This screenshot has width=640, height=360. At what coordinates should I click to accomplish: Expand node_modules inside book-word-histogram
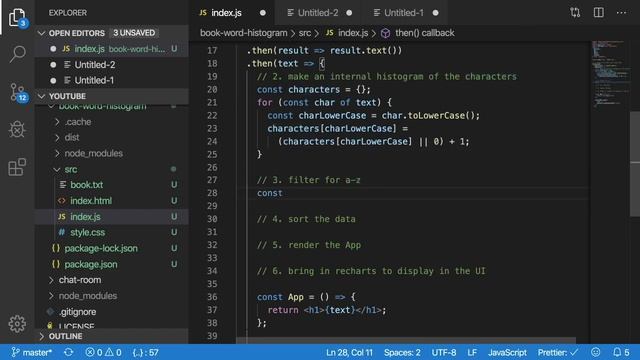[x=111, y=153]
